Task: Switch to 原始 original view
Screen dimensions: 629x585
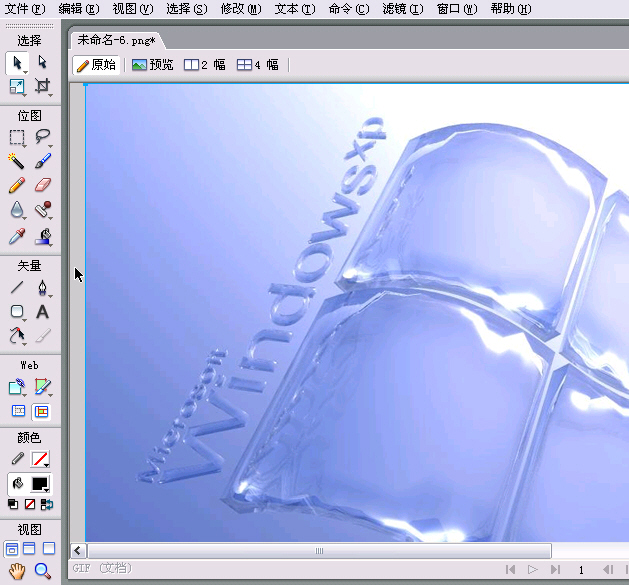Action: pyautogui.click(x=96, y=65)
